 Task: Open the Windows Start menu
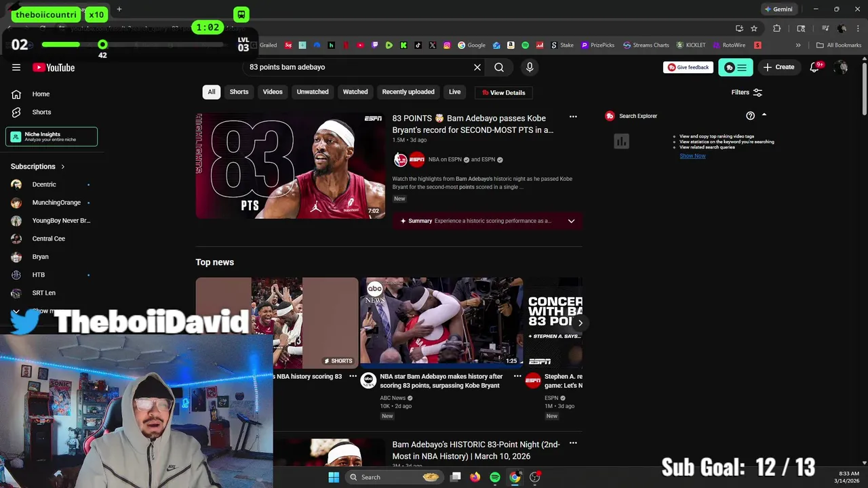click(x=334, y=477)
